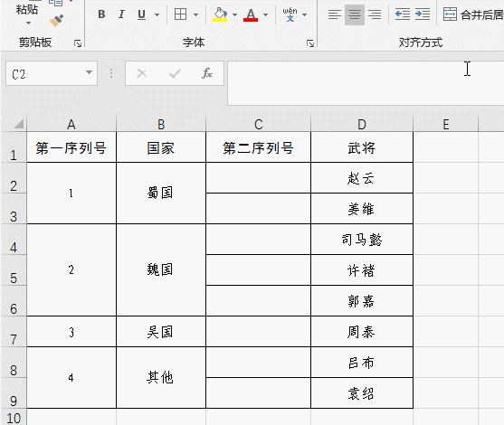The image size is (504, 425).
Task: Toggle Italic formatting
Action: click(121, 14)
